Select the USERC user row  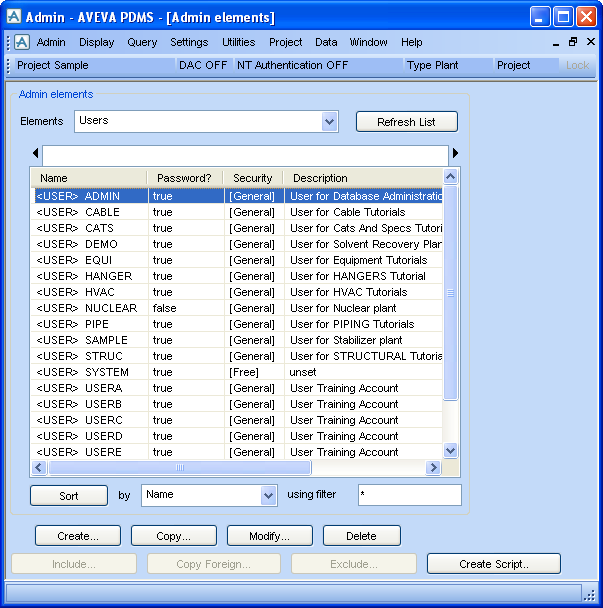point(237,420)
